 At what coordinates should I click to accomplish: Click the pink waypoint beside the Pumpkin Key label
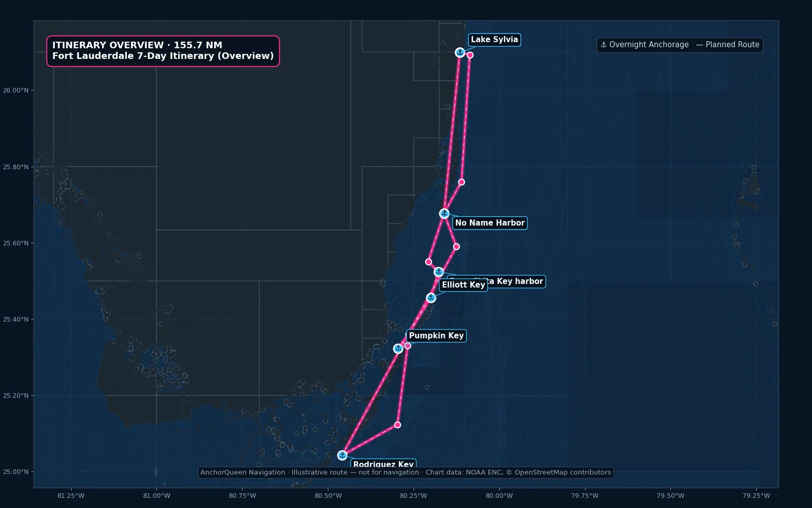point(408,345)
